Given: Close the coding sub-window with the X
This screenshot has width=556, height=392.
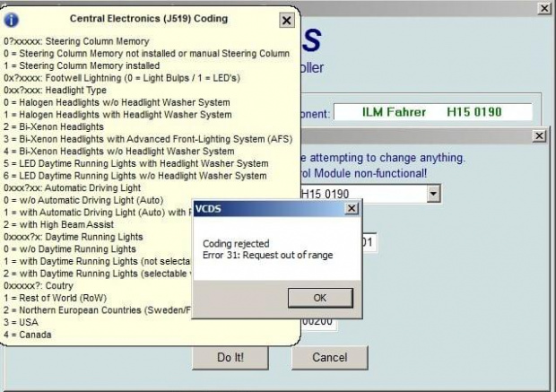Looking at the screenshot, I should tap(539, 135).
